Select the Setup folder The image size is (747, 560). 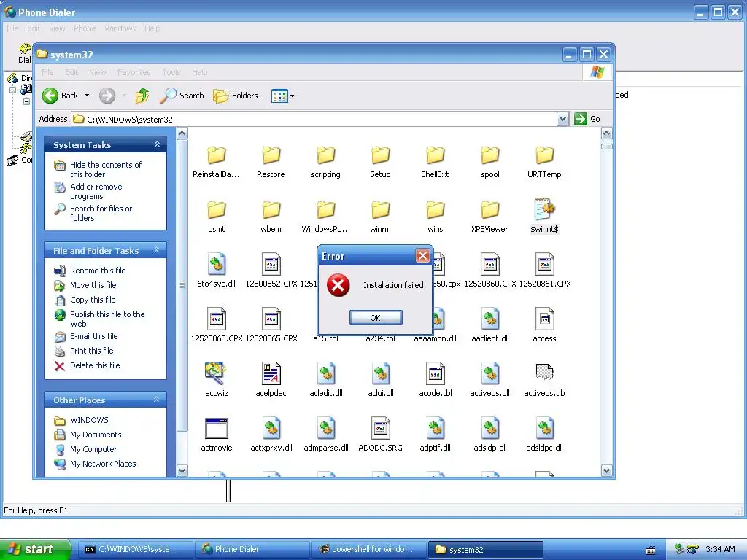pos(380,162)
